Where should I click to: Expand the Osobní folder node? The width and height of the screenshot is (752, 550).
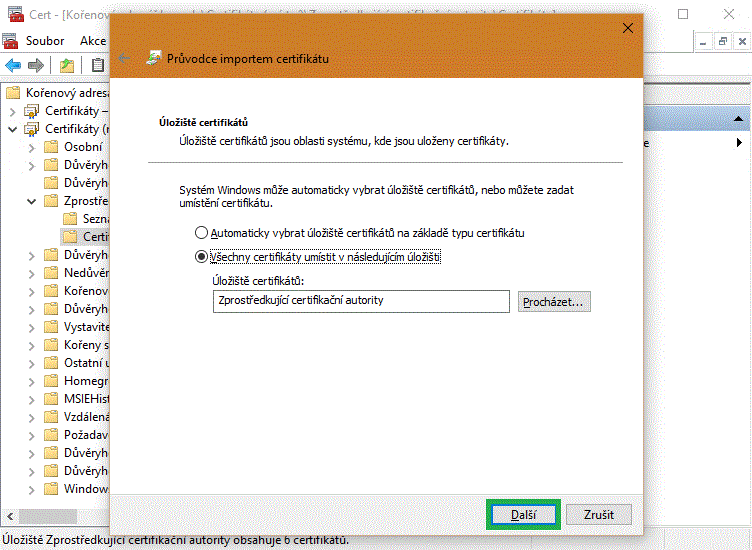pyautogui.click(x=32, y=147)
